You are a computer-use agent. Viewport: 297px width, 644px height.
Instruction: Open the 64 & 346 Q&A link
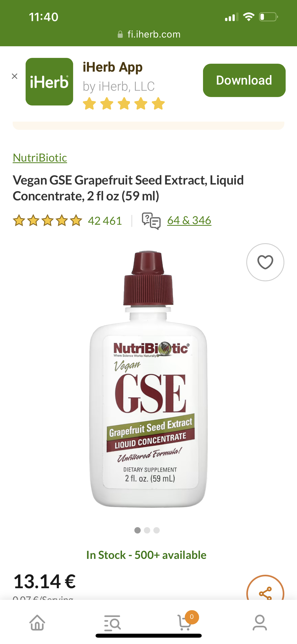189,220
